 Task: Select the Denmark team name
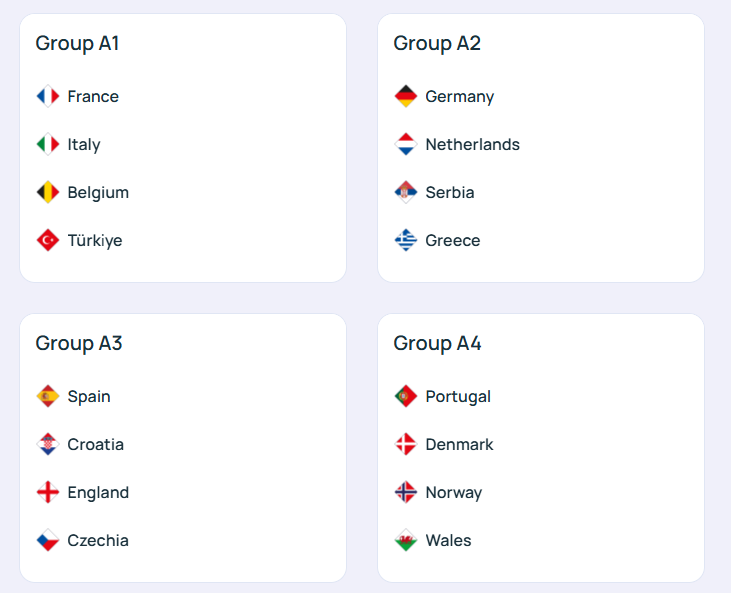pos(459,444)
